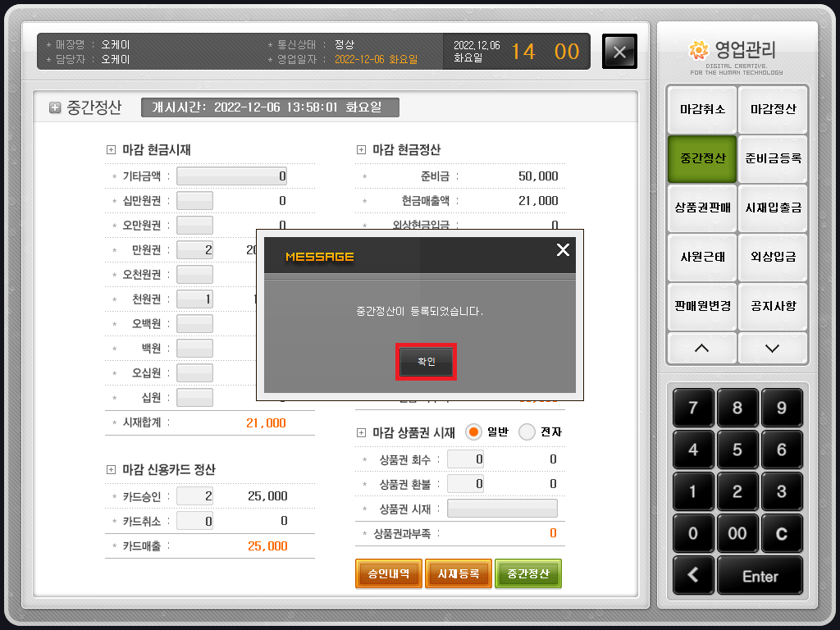The height and width of the screenshot is (630, 840).
Task: Collapse the 마감 신용카드 정산 section
Action: 112,470
